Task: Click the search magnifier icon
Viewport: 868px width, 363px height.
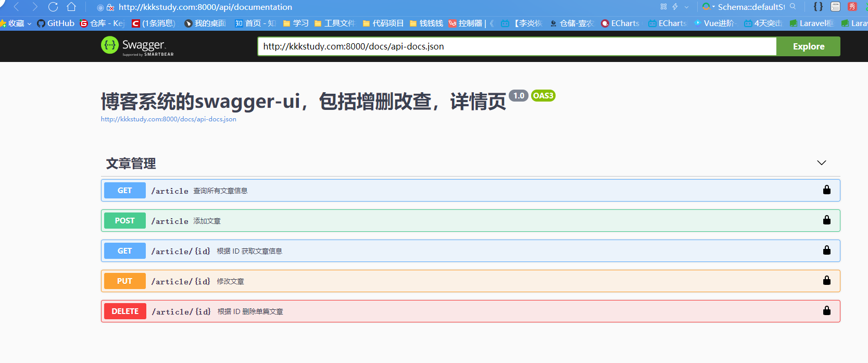Action: (x=792, y=7)
